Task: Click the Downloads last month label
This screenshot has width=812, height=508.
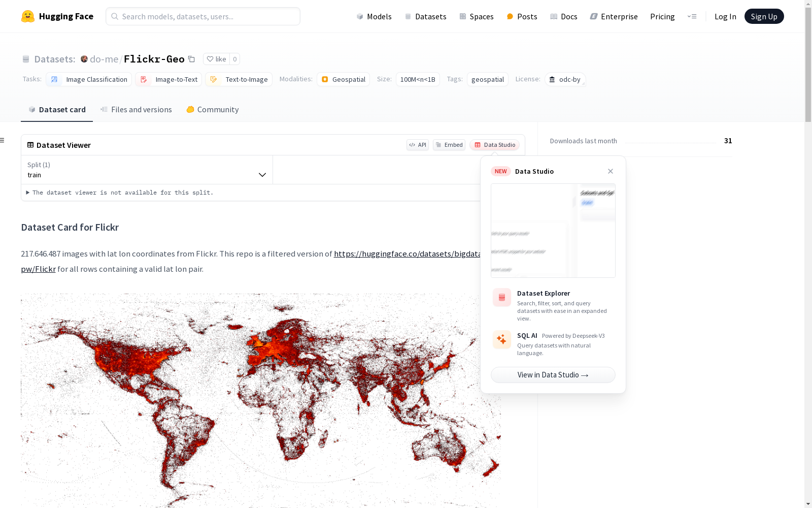Action: point(584,141)
